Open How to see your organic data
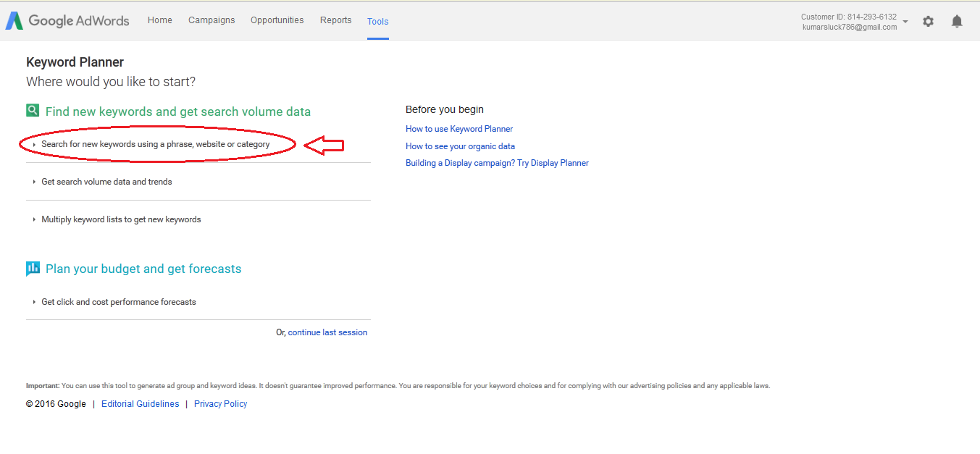The height and width of the screenshot is (454, 980). pos(460,146)
